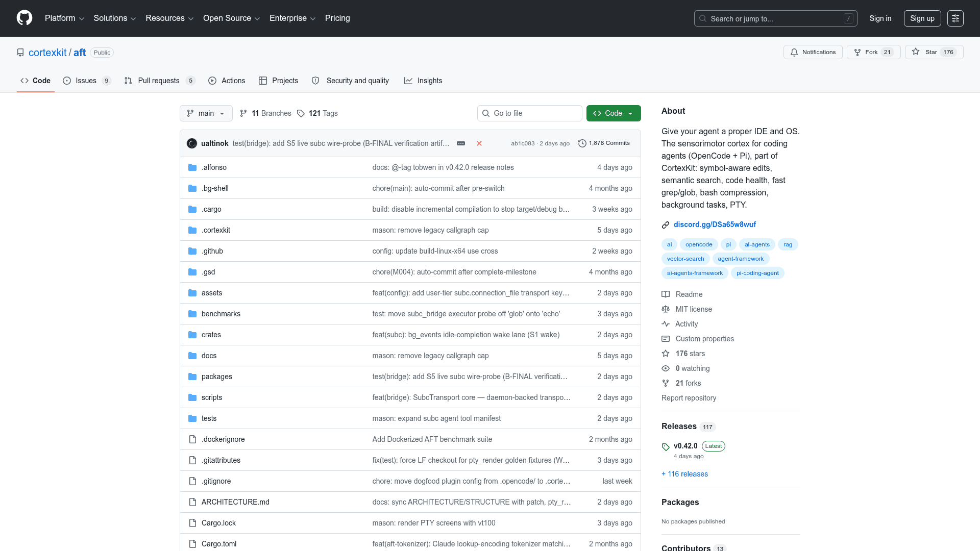Screen dimensions: 980x551
Task: Open the discord.gg/DSa65w8wuf link
Action: coord(715,224)
